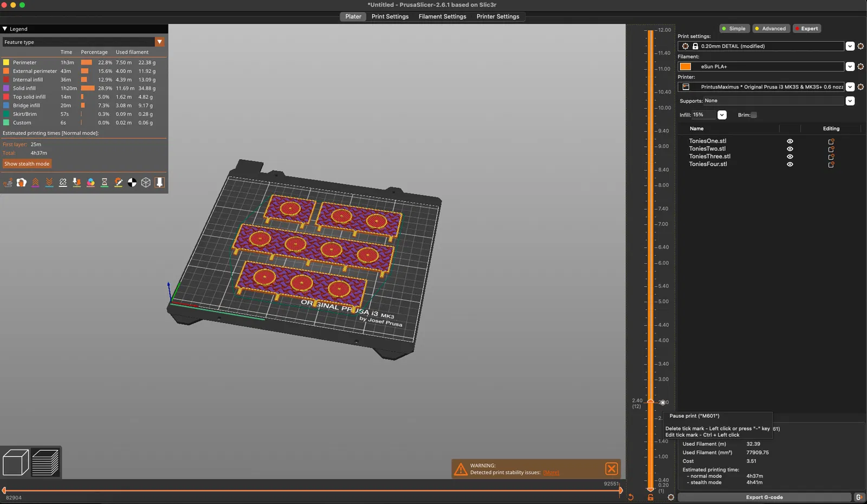Select Expert mode
Viewport: 867px width, 504px height.
(807, 29)
